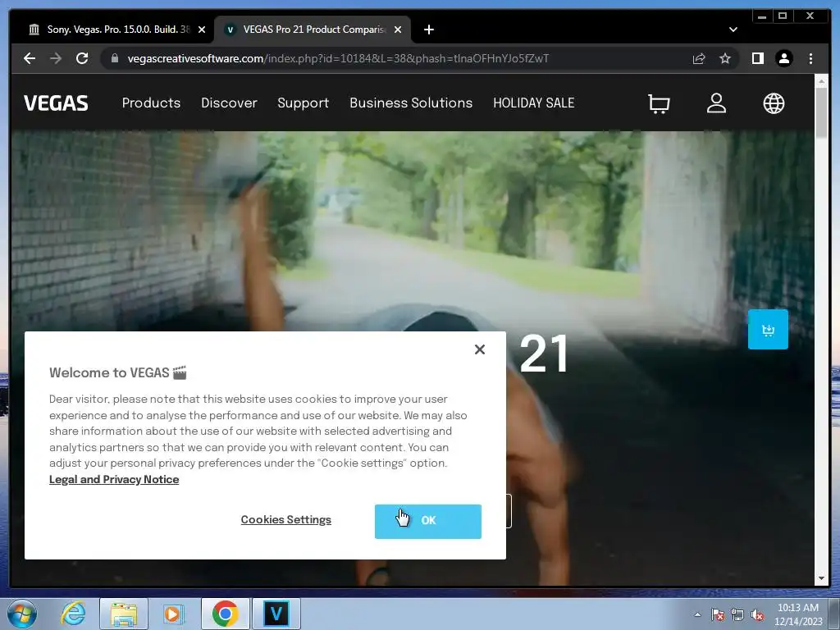Open Chrome profile avatar
This screenshot has width=840, height=630.
(783, 58)
